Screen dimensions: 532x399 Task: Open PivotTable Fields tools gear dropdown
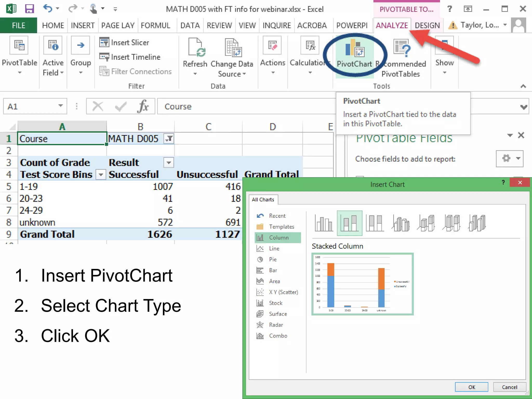tap(510, 158)
